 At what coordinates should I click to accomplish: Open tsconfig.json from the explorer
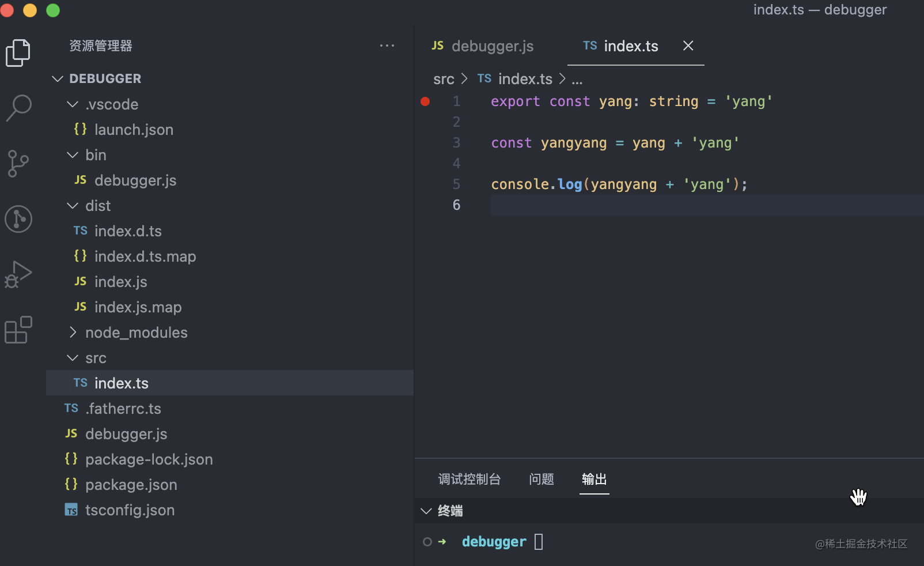(130, 510)
